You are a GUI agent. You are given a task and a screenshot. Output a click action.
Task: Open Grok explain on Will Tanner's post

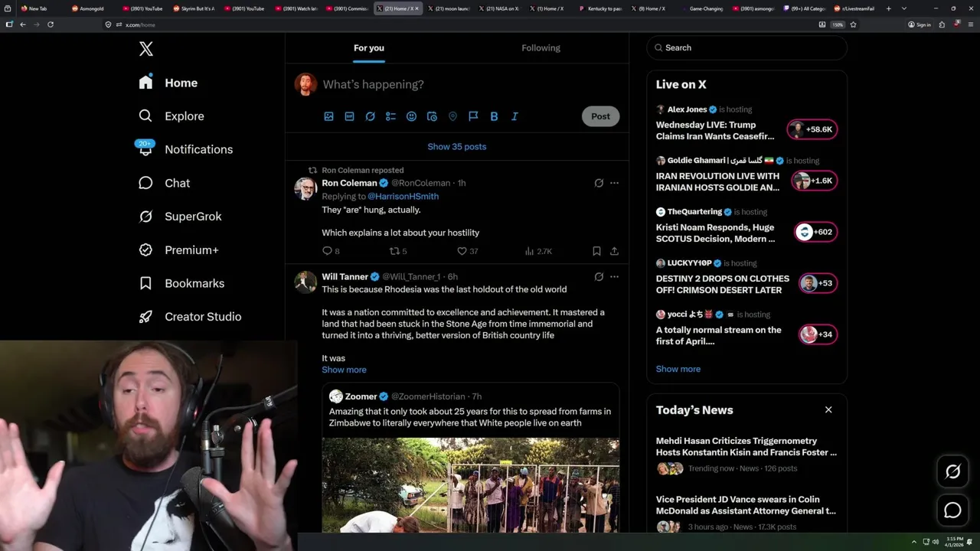click(599, 277)
